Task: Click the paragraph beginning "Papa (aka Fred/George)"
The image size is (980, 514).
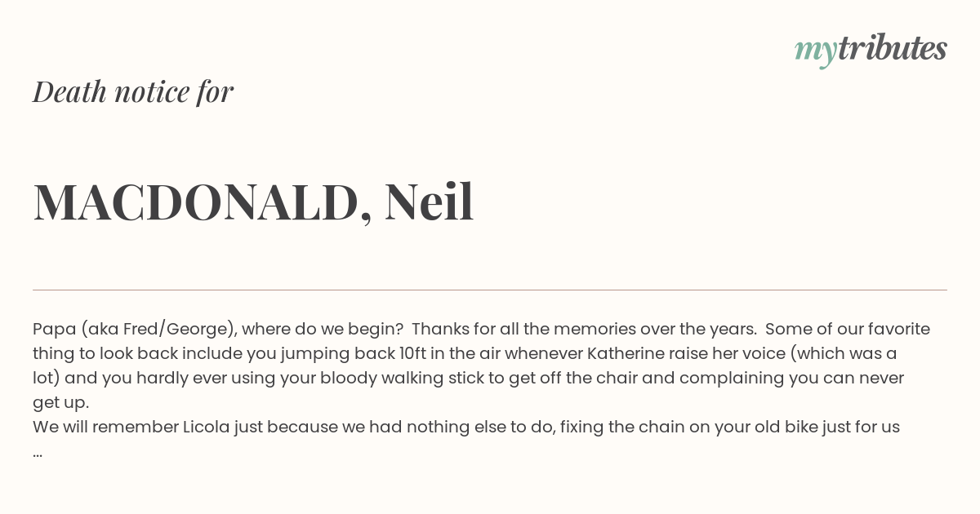Action: coord(482,366)
